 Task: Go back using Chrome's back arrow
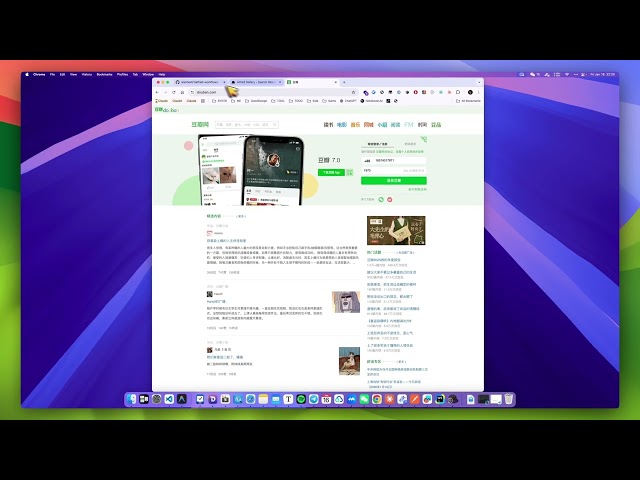point(158,91)
